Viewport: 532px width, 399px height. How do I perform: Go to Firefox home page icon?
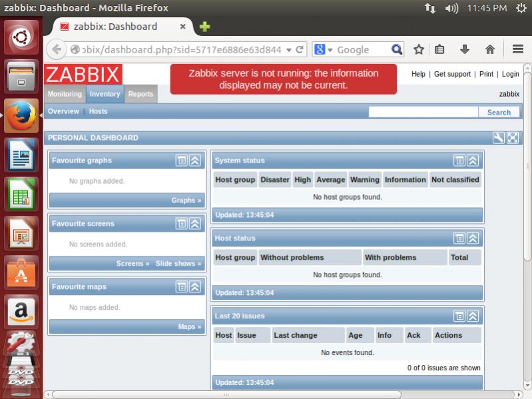489,49
